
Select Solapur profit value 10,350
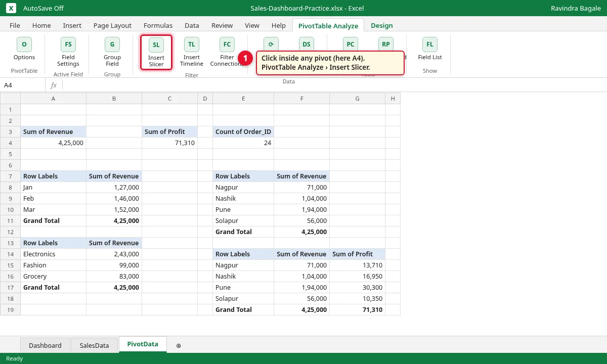[x=358, y=299]
